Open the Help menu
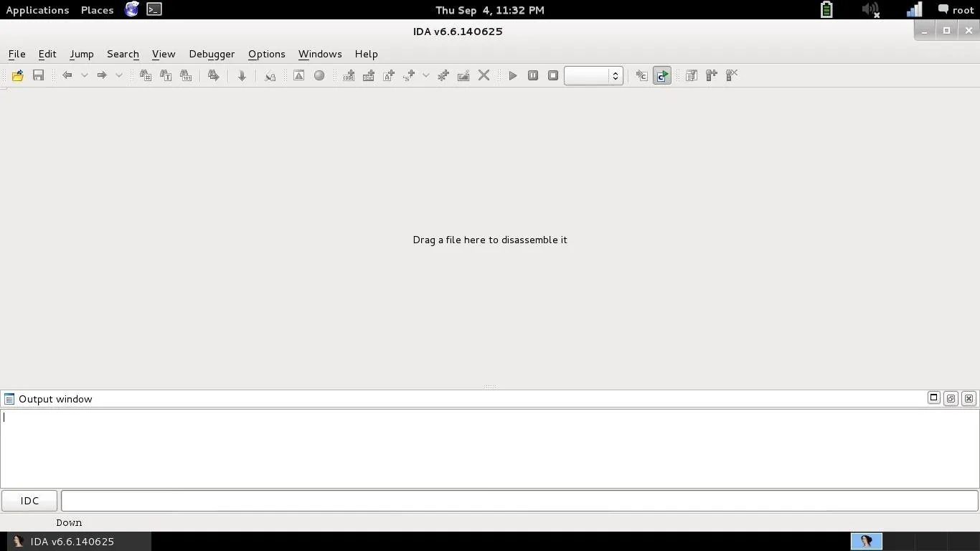This screenshot has height=551, width=980. (366, 54)
